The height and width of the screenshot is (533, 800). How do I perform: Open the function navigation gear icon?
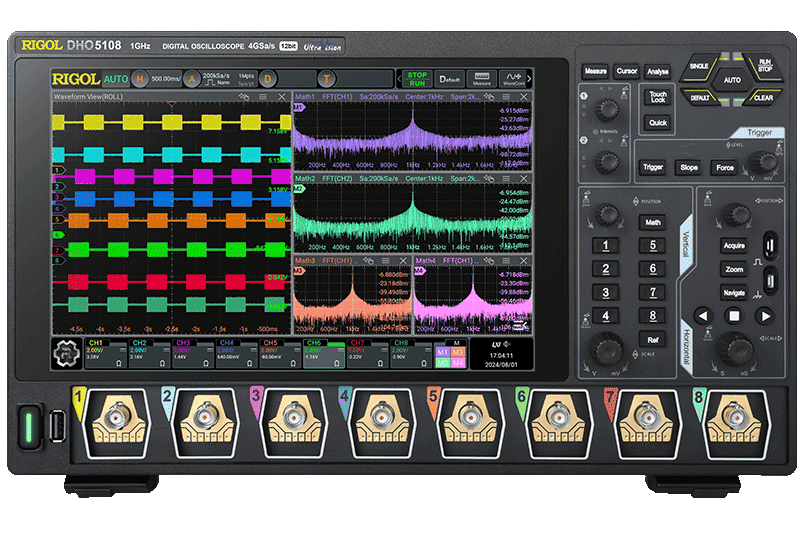click(70, 353)
